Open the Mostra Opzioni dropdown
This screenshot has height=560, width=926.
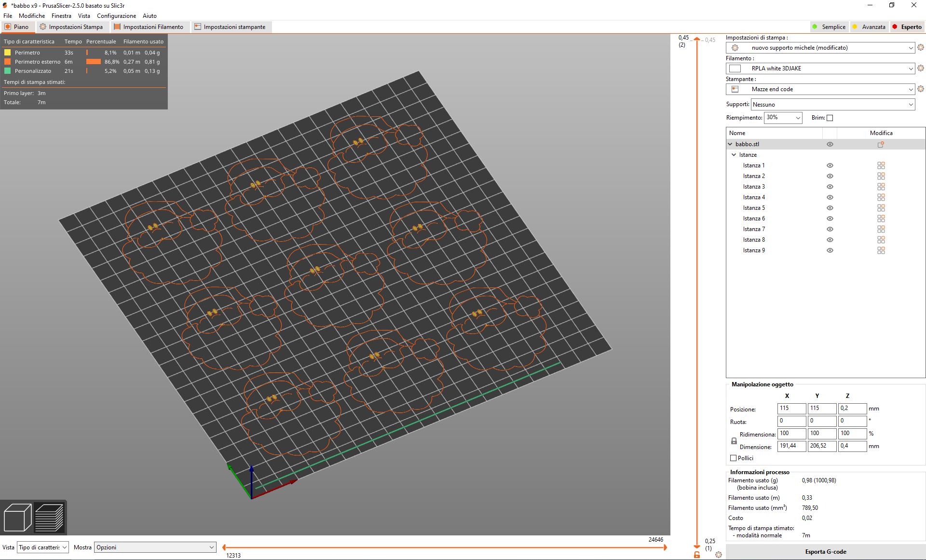155,547
